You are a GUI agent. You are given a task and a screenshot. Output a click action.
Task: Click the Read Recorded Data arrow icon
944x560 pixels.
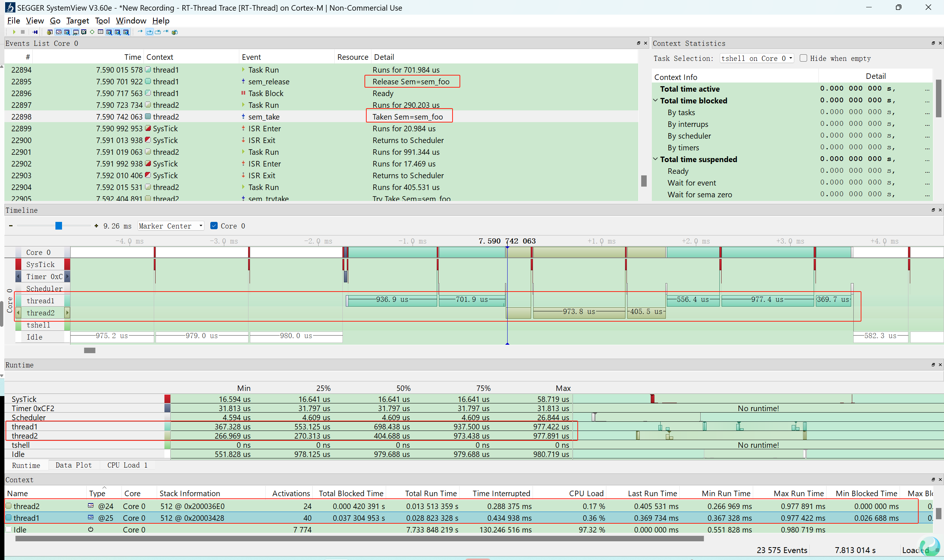(35, 32)
